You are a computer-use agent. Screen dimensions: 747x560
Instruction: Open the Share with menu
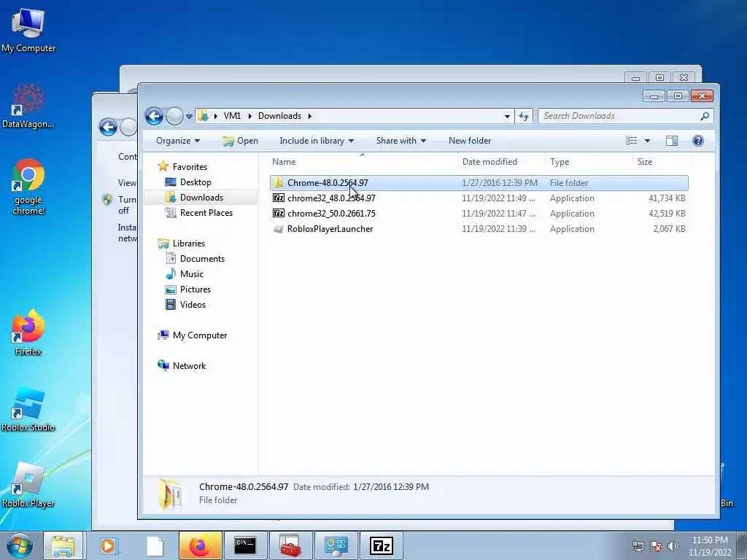[400, 141]
